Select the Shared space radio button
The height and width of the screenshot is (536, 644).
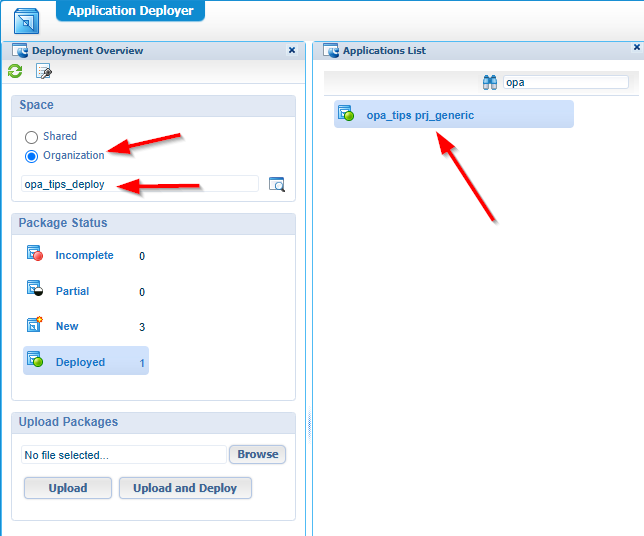pyautogui.click(x=32, y=137)
